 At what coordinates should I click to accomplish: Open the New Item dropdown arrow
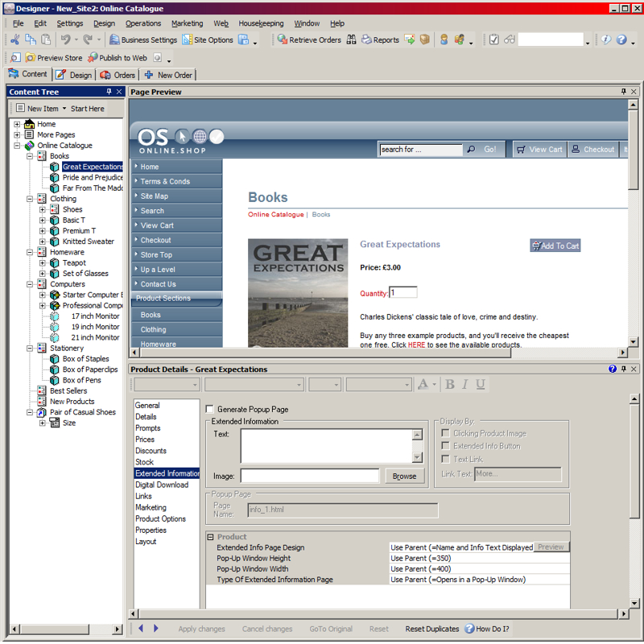[64, 109]
